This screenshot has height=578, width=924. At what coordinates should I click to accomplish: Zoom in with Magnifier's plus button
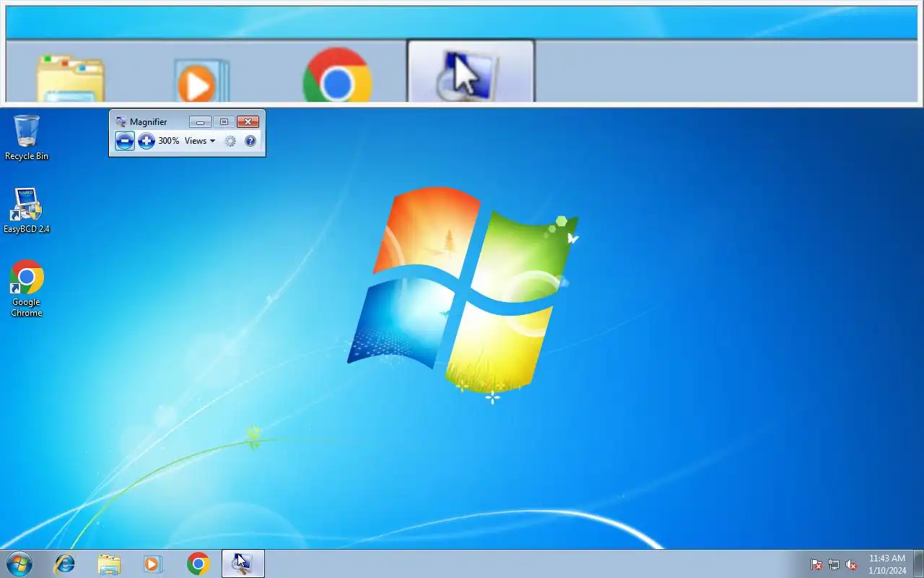pyautogui.click(x=147, y=141)
